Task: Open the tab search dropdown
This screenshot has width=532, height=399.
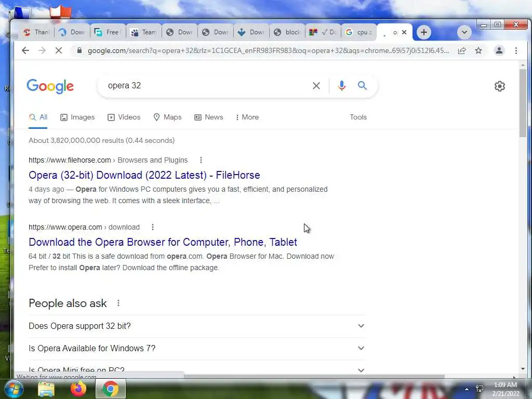Action: click(464, 32)
